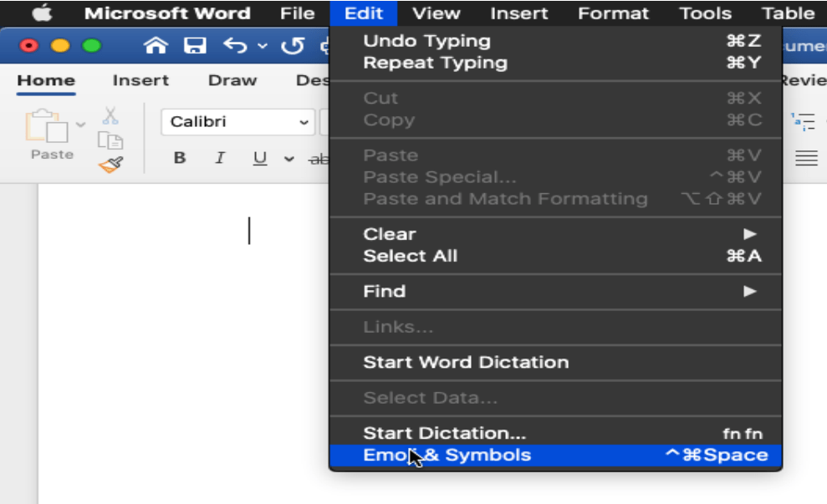Select Emoji & Symbols menu item
This screenshot has width=827, height=504.
click(x=555, y=455)
